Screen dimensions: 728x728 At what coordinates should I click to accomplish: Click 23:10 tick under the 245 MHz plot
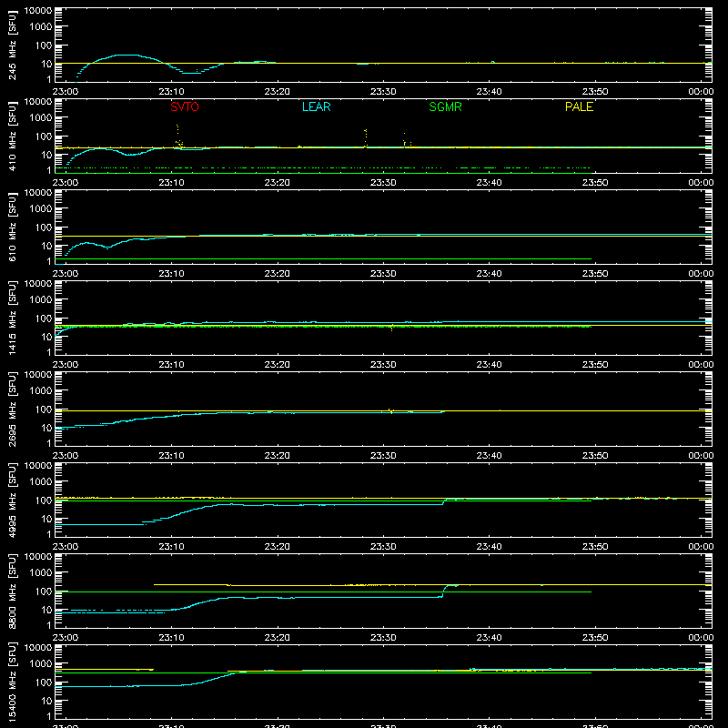(171, 92)
